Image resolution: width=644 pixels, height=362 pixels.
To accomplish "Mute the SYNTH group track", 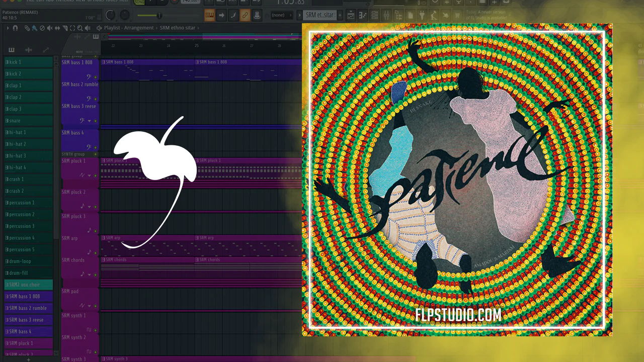I will pyautogui.click(x=96, y=154).
